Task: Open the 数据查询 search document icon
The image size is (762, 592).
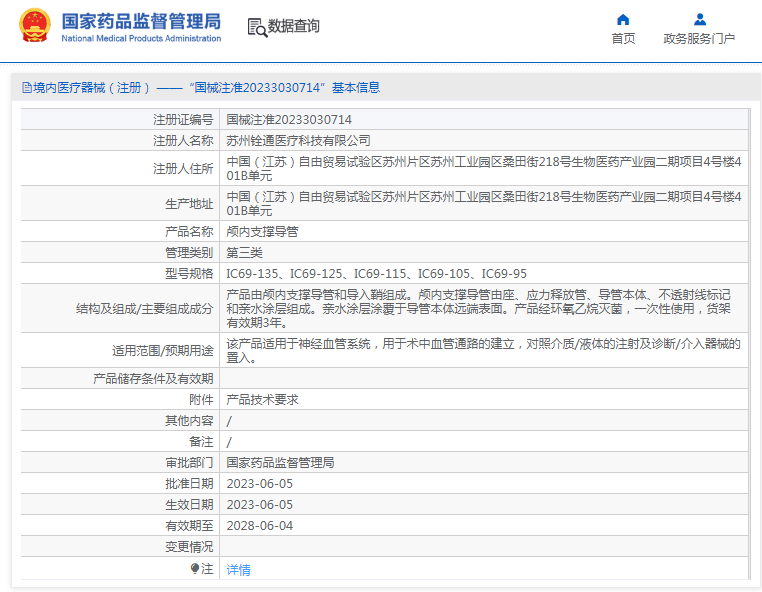Action: tap(257, 28)
